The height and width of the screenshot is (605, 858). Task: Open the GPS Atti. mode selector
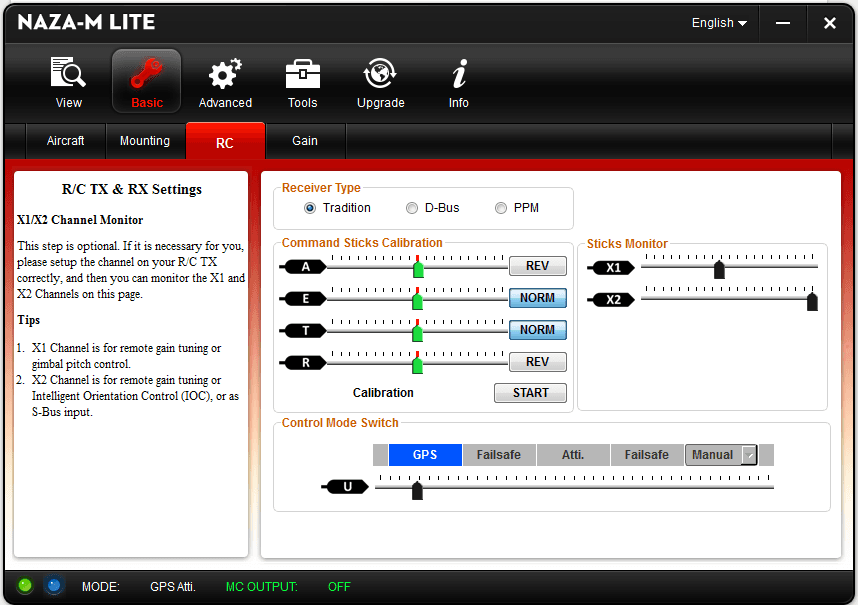tap(172, 587)
